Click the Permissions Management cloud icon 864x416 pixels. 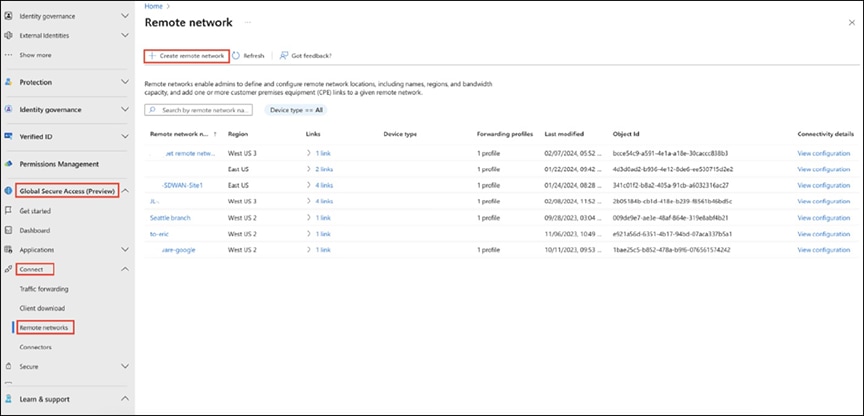[8, 164]
